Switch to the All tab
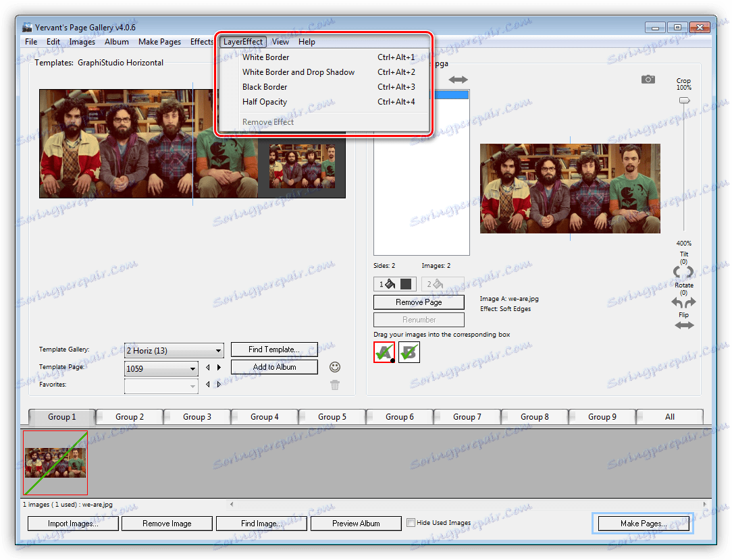 (x=669, y=417)
